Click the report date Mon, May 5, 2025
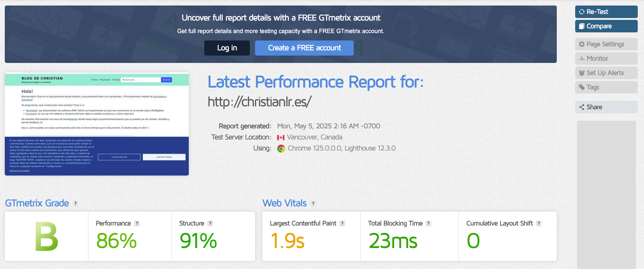Image resolution: width=644 pixels, height=269 pixels. pos(329,126)
